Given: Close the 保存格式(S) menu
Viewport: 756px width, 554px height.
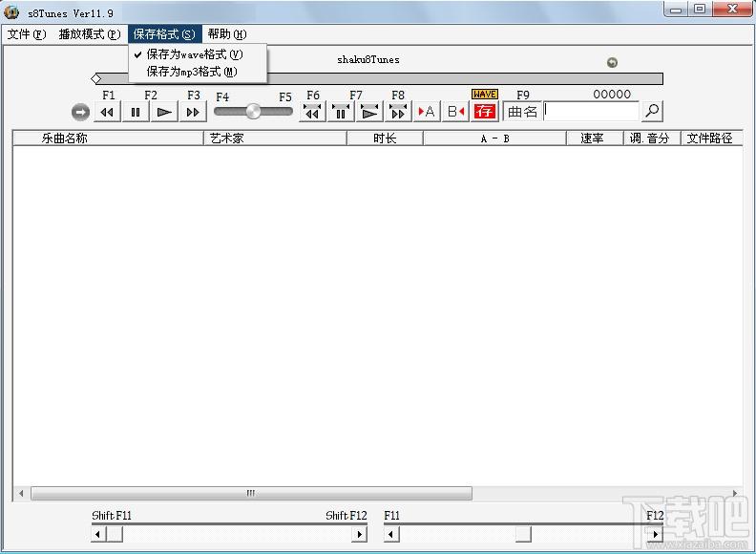Looking at the screenshot, I should (x=164, y=34).
